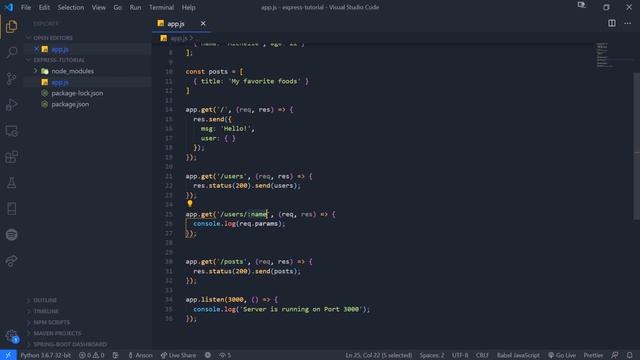
Task: Open the Go menu
Action: click(x=118, y=7)
